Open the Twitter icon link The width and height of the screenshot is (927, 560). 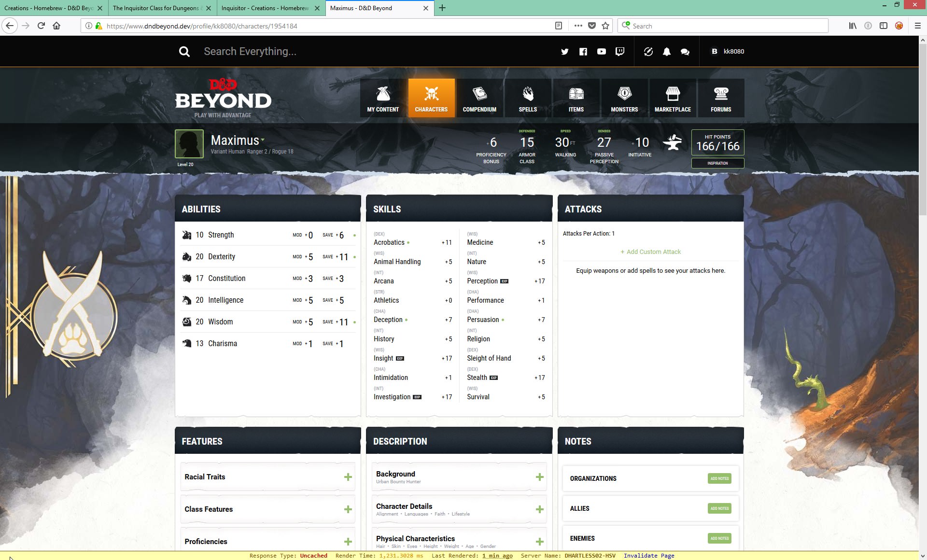click(x=564, y=52)
